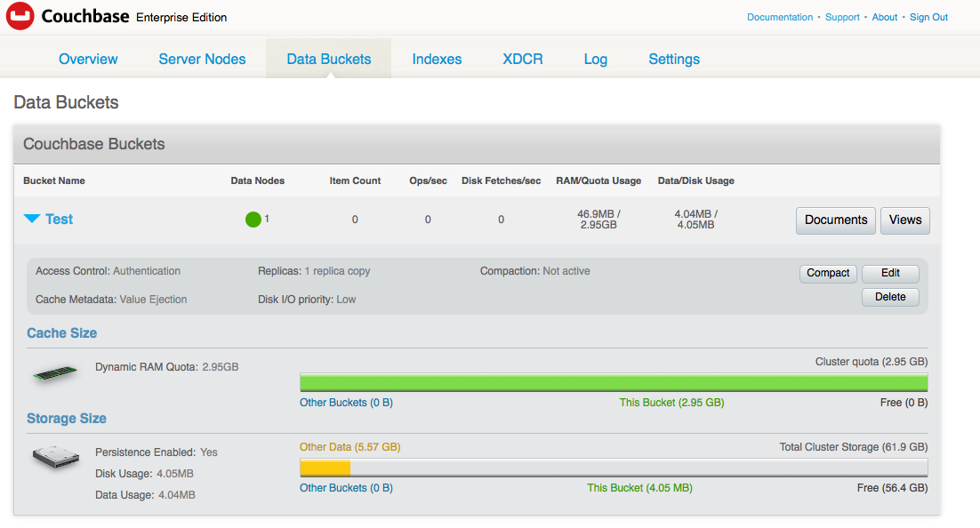Click the Dynamic RAM Quota: 2.95GB text

(167, 367)
